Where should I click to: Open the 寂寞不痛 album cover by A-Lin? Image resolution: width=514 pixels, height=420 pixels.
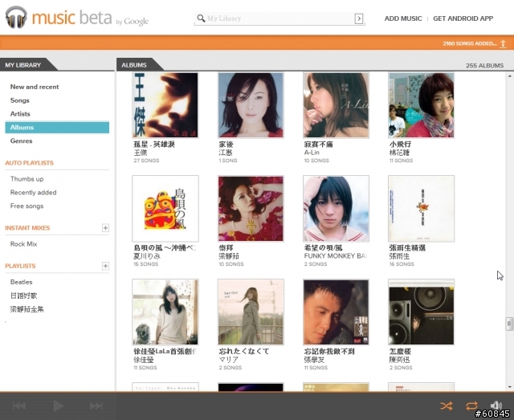(x=336, y=105)
